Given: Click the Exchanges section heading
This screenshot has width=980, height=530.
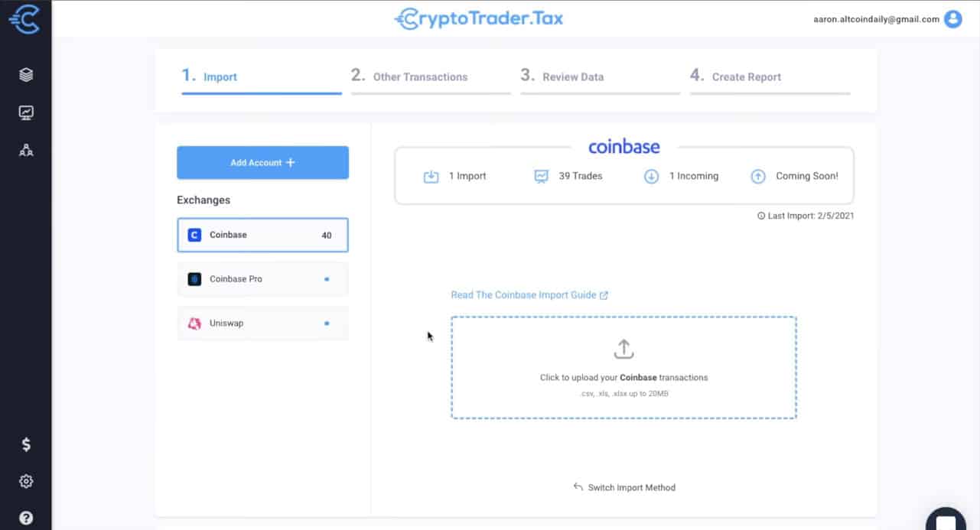Looking at the screenshot, I should tap(203, 200).
